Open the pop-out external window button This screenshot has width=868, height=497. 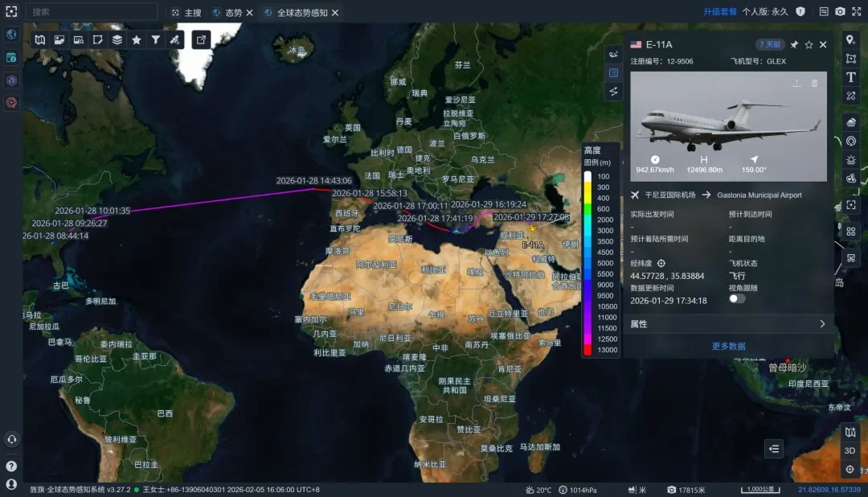201,39
